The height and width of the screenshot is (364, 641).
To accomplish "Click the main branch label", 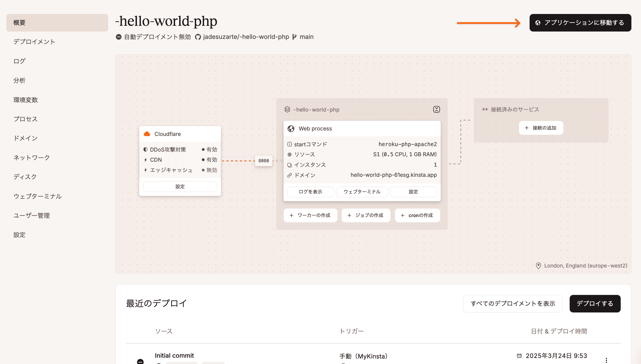I will pos(307,37).
